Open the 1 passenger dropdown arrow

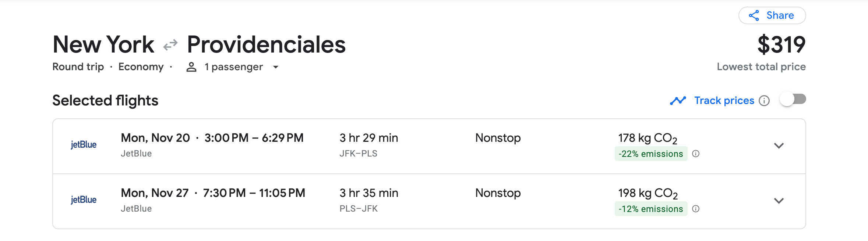[276, 67]
